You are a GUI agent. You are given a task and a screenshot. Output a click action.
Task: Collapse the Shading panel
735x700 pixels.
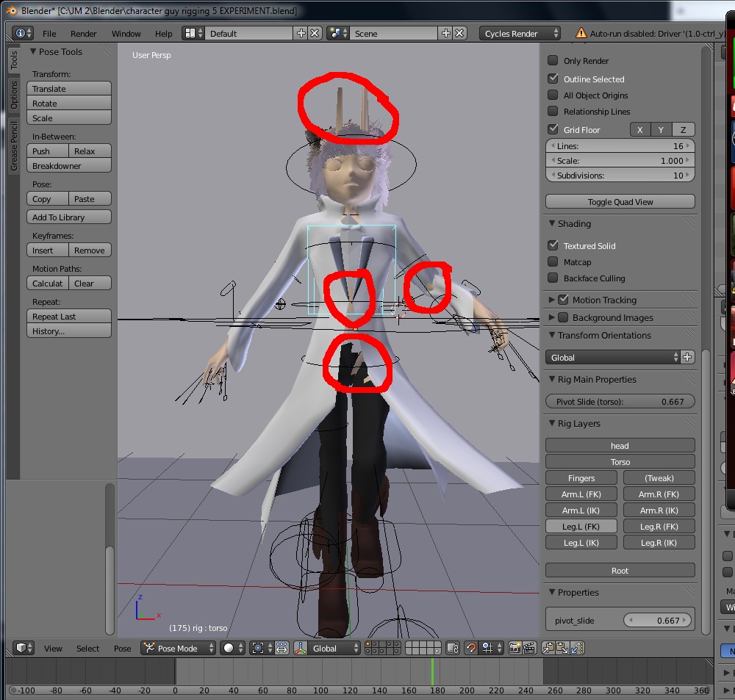[x=552, y=223]
